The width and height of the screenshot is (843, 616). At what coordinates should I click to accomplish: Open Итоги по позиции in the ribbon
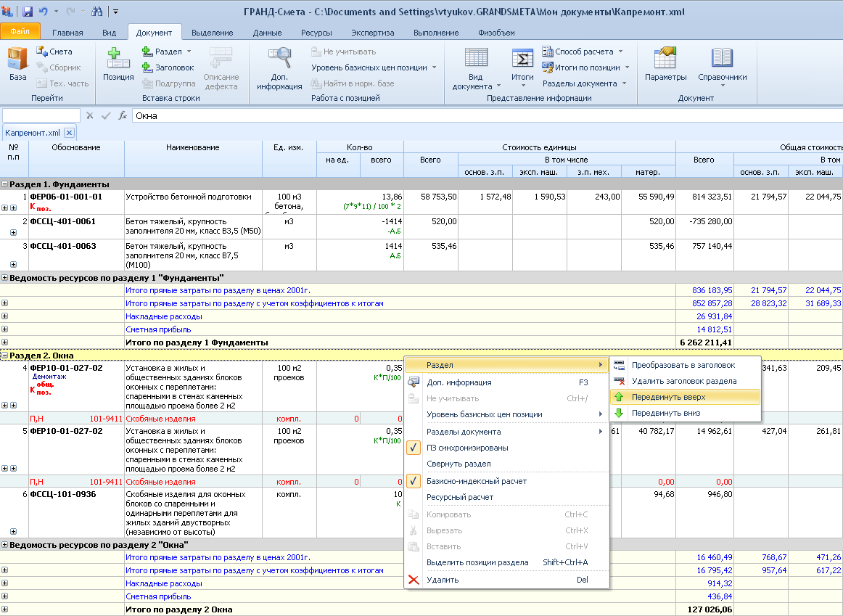coord(585,67)
